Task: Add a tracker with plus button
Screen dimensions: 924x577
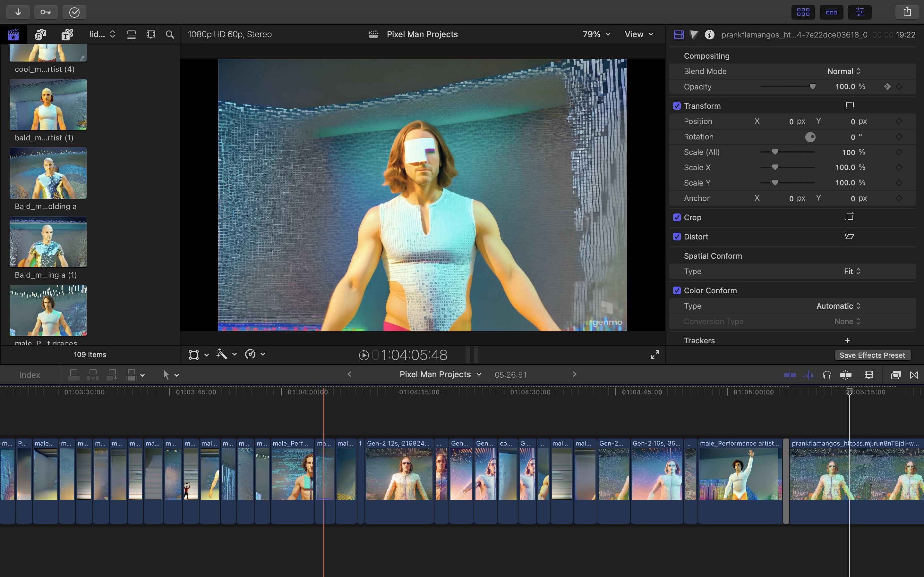Action: point(847,340)
